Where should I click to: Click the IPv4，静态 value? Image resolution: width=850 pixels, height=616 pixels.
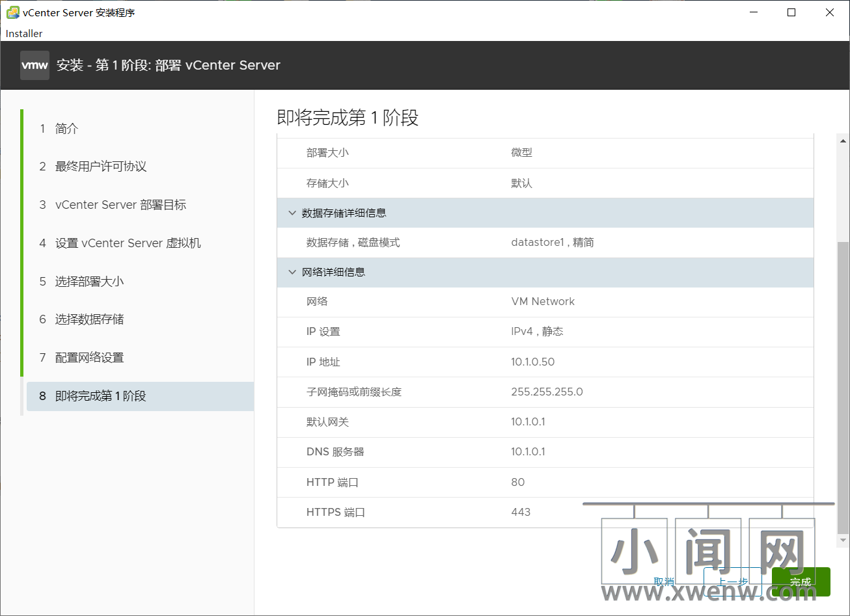537,332
